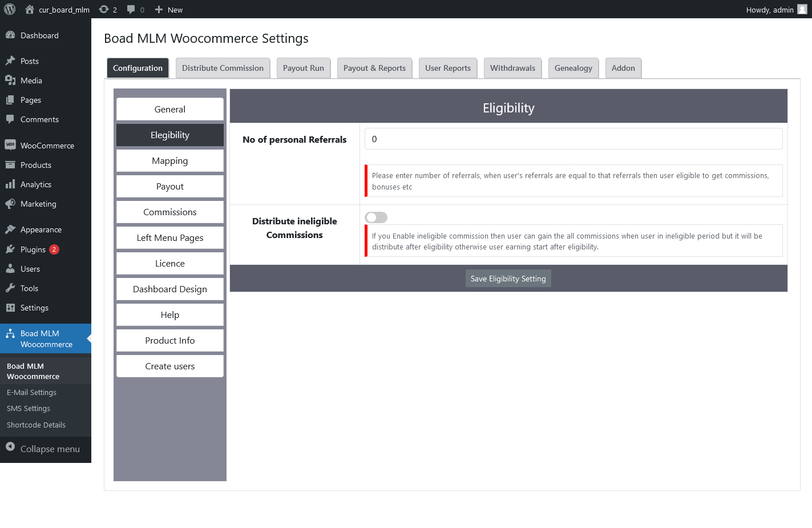
Task: Click the Marketing megaphone icon
Action: point(11,204)
